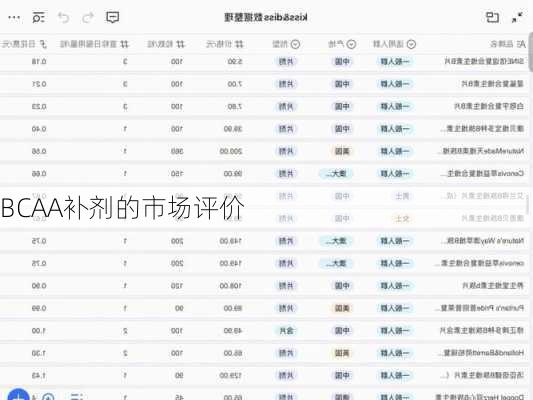Select the pill count cell 360
The height and width of the screenshot is (400, 533).
pyautogui.click(x=177, y=151)
